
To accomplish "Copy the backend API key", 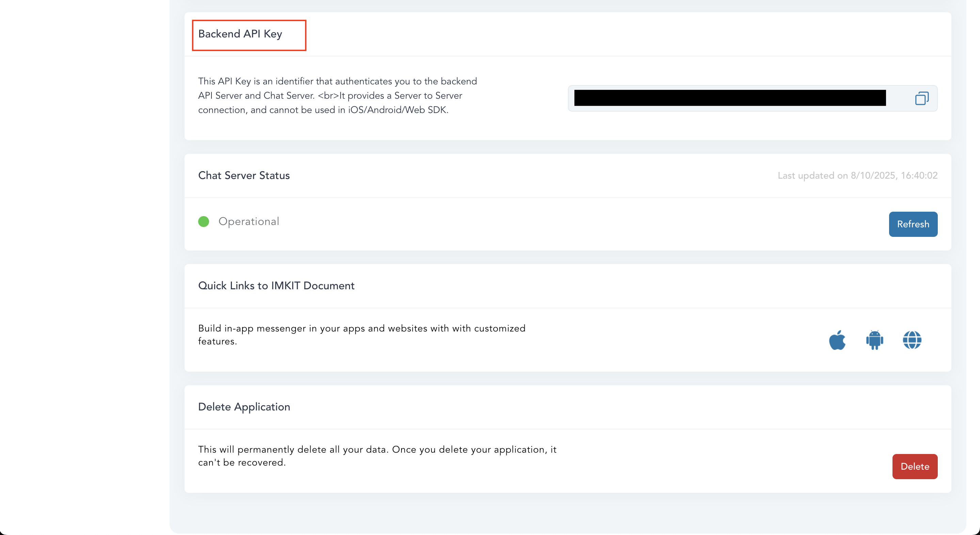I will point(921,98).
